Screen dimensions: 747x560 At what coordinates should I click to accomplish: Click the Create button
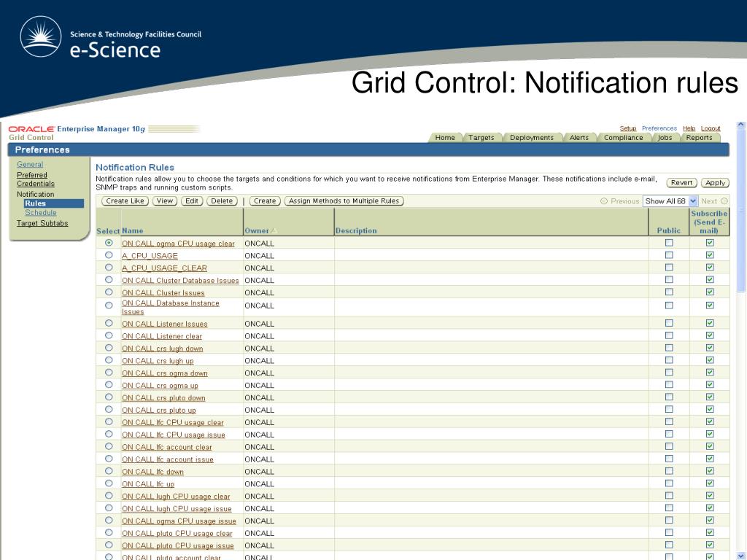(x=265, y=201)
